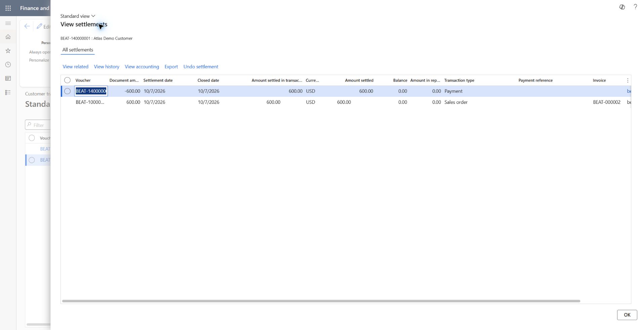644x330 pixels.
Task: Sort by Payment reference column header
Action: [x=535, y=80]
